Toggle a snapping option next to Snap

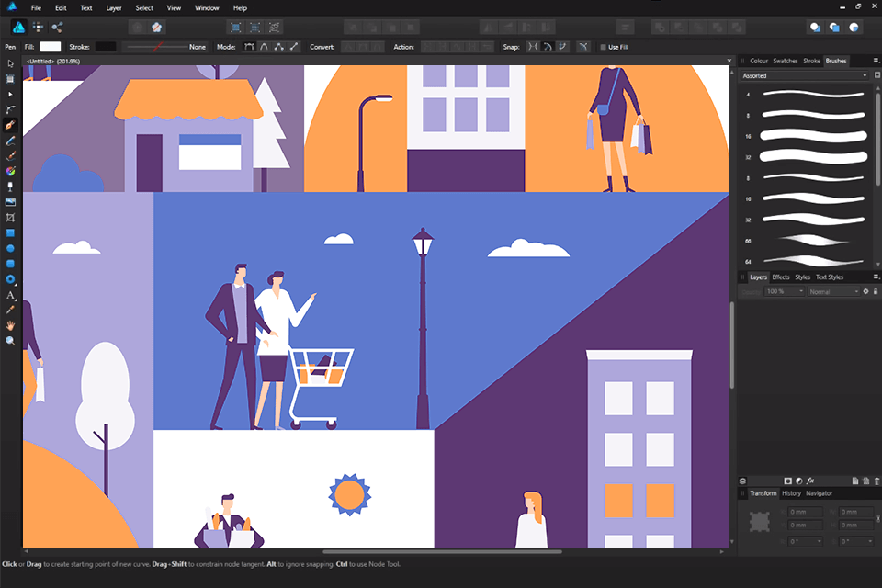pos(532,46)
